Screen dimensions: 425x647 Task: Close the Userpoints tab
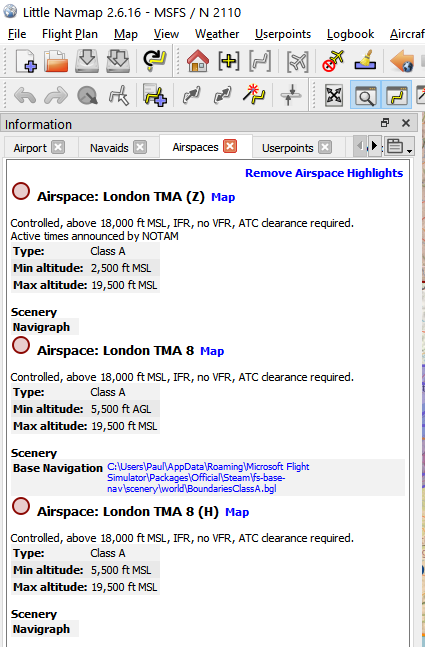point(325,147)
